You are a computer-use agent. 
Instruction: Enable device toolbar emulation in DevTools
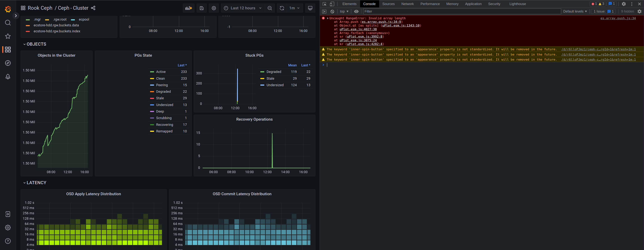(x=332, y=4)
